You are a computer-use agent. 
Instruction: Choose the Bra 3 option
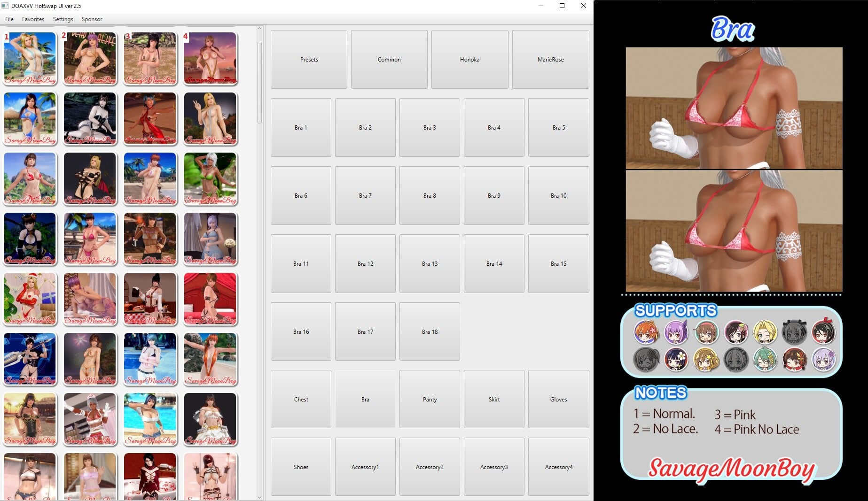(x=430, y=127)
